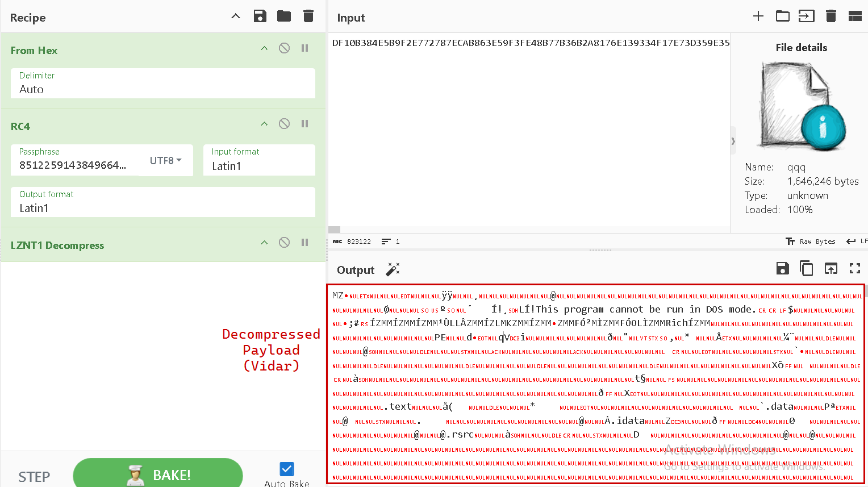Clear the recipe with trash icon
This screenshot has height=487, width=868.
pos(308,16)
